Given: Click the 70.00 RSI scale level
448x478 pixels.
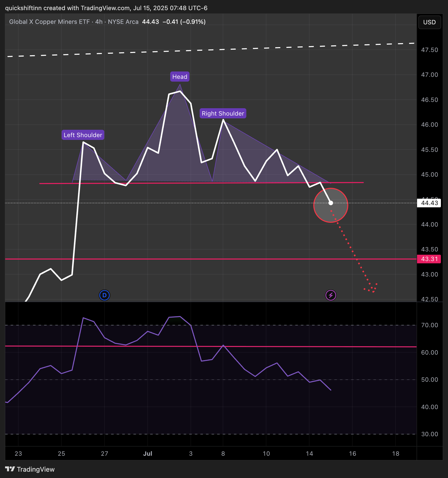Looking at the screenshot, I should (x=429, y=325).
